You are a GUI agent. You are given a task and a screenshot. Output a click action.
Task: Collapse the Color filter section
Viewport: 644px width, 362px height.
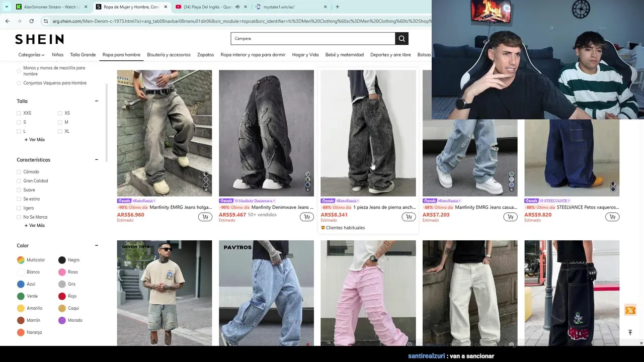(96, 245)
